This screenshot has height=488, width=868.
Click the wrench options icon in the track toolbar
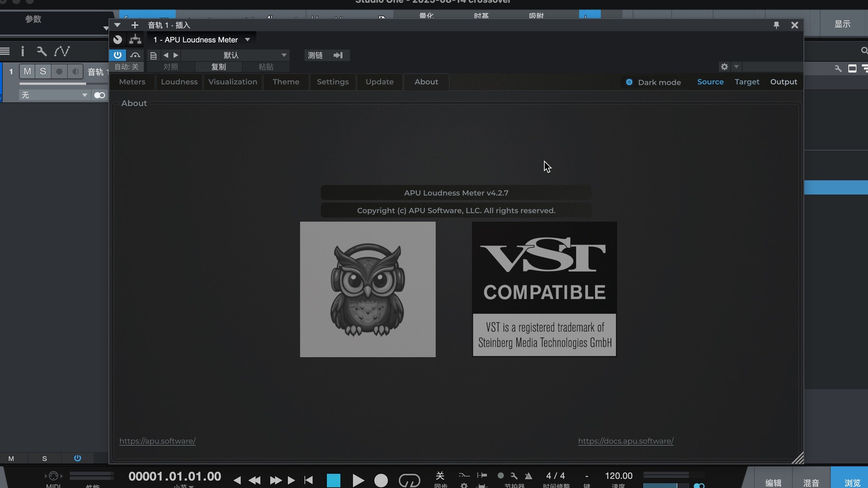pos(42,51)
